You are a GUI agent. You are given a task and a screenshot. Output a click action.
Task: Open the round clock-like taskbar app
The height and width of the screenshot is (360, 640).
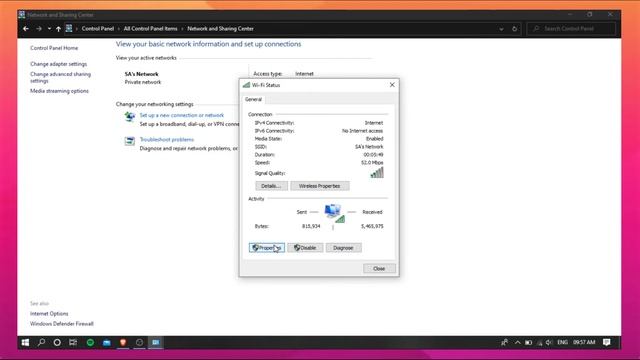[x=139, y=342]
